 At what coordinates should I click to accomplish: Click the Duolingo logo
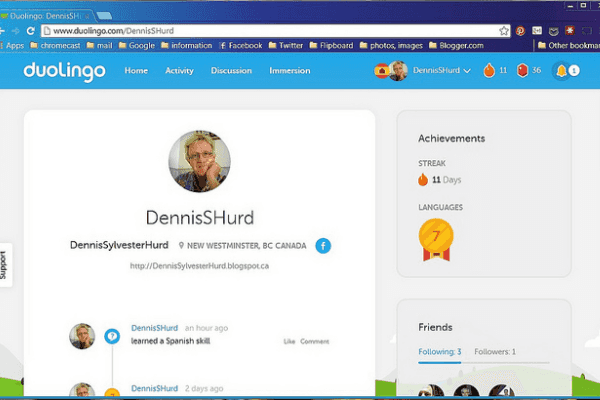64,71
